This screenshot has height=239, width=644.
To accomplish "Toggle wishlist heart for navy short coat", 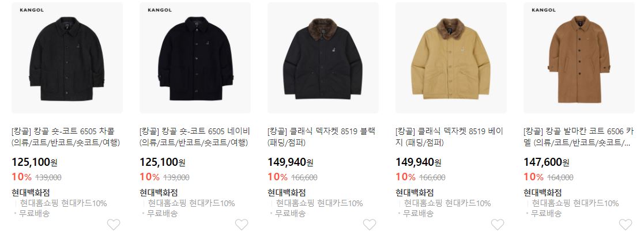I will coord(242,224).
